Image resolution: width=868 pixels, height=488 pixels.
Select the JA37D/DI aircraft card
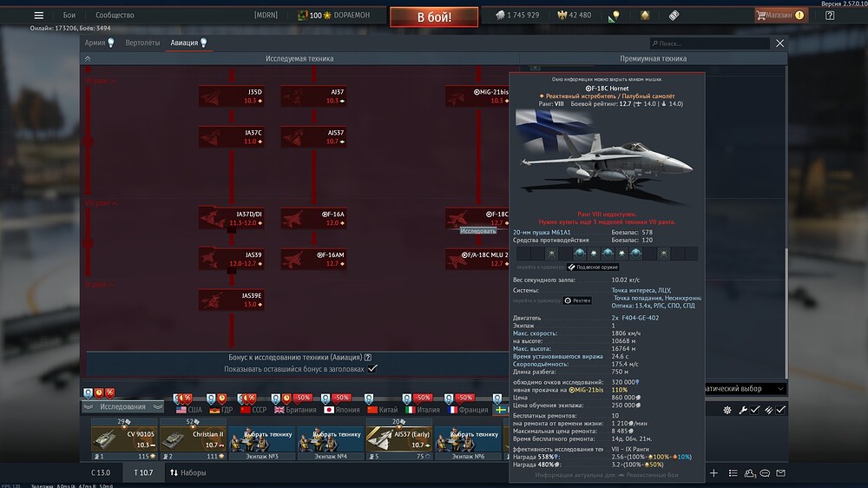pyautogui.click(x=232, y=218)
